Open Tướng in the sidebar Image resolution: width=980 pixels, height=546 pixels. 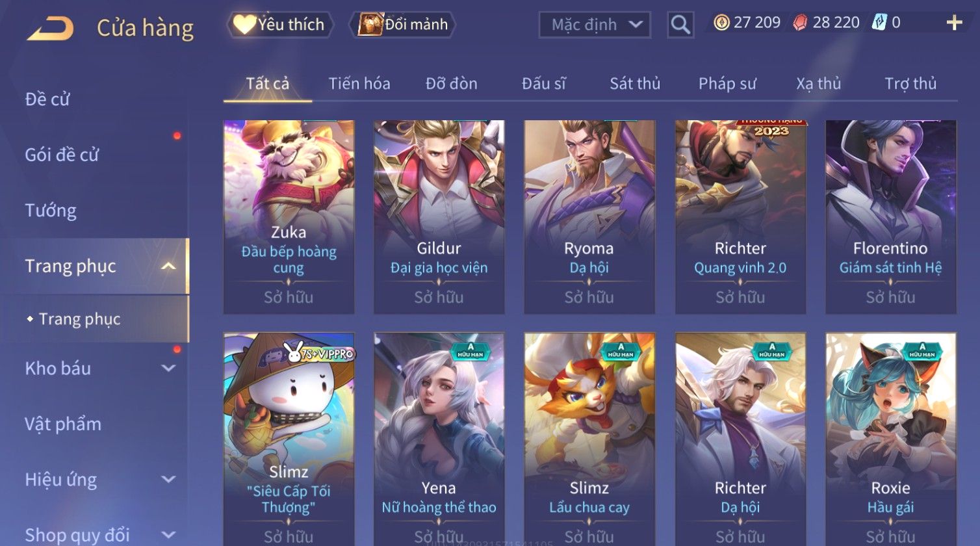[x=51, y=210]
